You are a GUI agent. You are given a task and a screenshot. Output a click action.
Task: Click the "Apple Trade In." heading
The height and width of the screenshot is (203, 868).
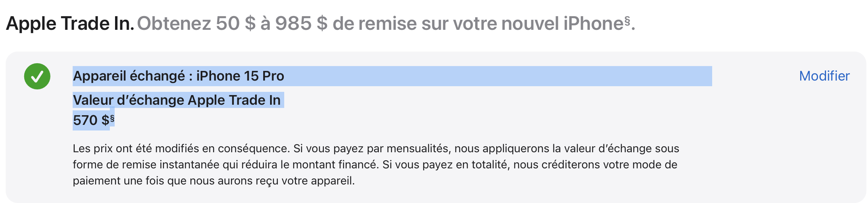click(70, 23)
